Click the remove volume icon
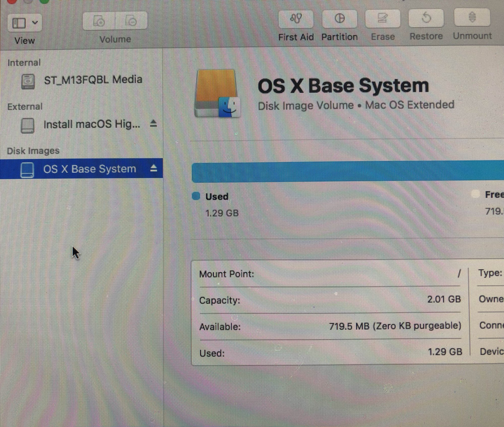Image resolution: width=504 pixels, height=427 pixels. pyautogui.click(x=132, y=21)
